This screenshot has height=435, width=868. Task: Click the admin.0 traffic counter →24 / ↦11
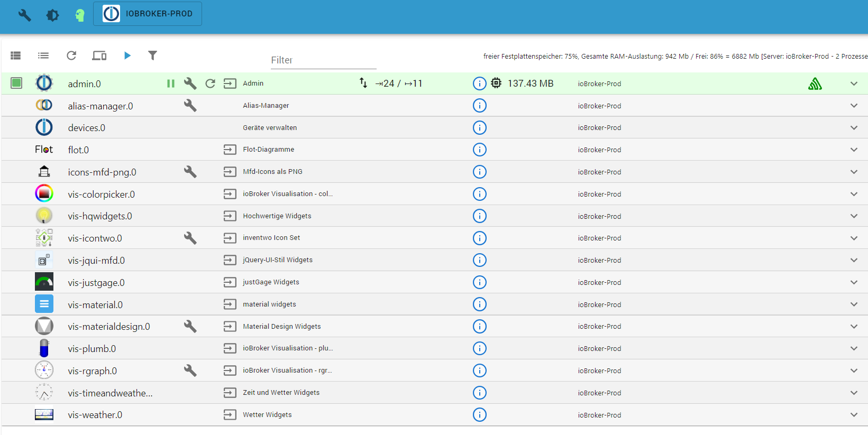399,84
